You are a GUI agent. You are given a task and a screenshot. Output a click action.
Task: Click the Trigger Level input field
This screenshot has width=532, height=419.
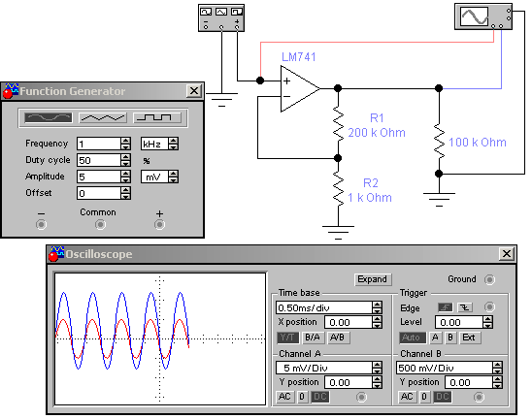[459, 322]
